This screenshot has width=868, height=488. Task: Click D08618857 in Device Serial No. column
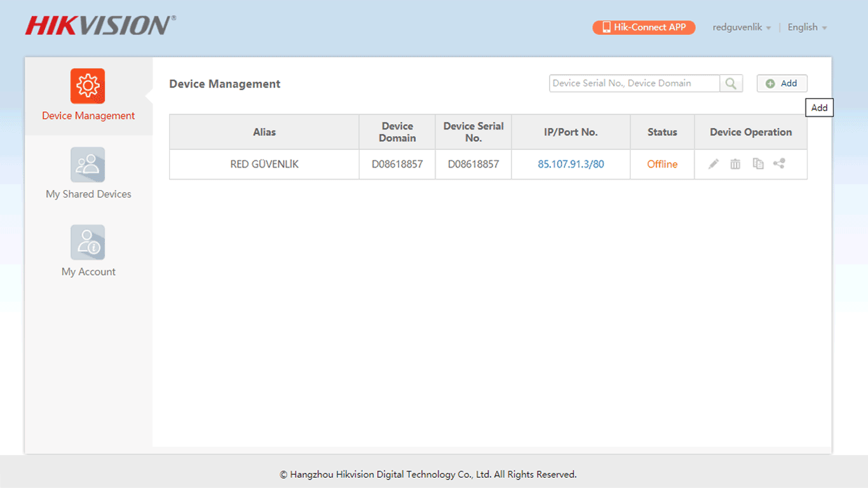pos(473,164)
